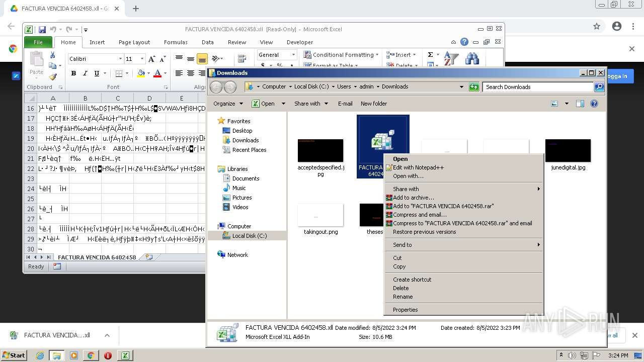Click the Find & Select binoculars icon
Image resolution: width=644 pixels, height=362 pixels.
472,59
